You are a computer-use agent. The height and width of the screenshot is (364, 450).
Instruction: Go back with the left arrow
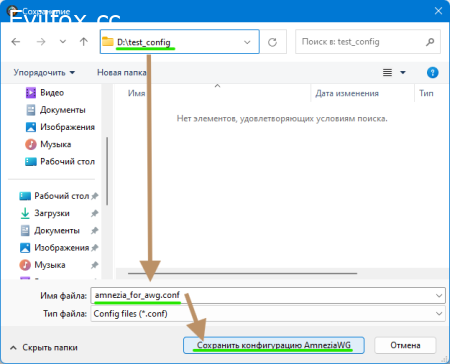[16, 42]
